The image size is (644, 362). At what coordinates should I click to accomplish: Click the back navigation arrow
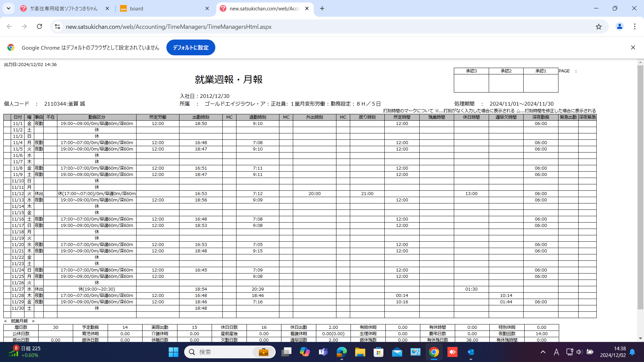[x=9, y=26]
